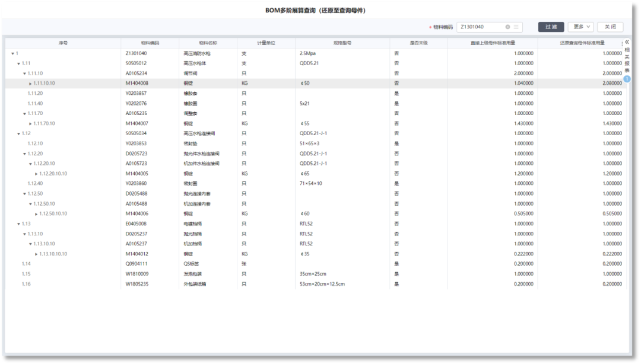Open the 更多 dropdown
The width and height of the screenshot is (641, 364).
(581, 27)
